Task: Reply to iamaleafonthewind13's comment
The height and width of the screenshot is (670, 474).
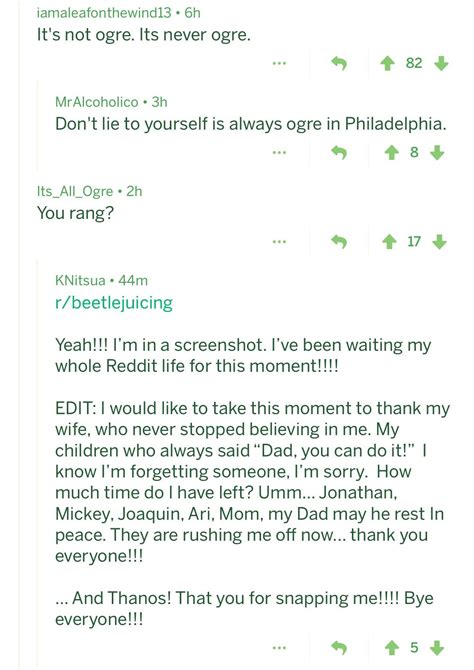Action: 339,64
